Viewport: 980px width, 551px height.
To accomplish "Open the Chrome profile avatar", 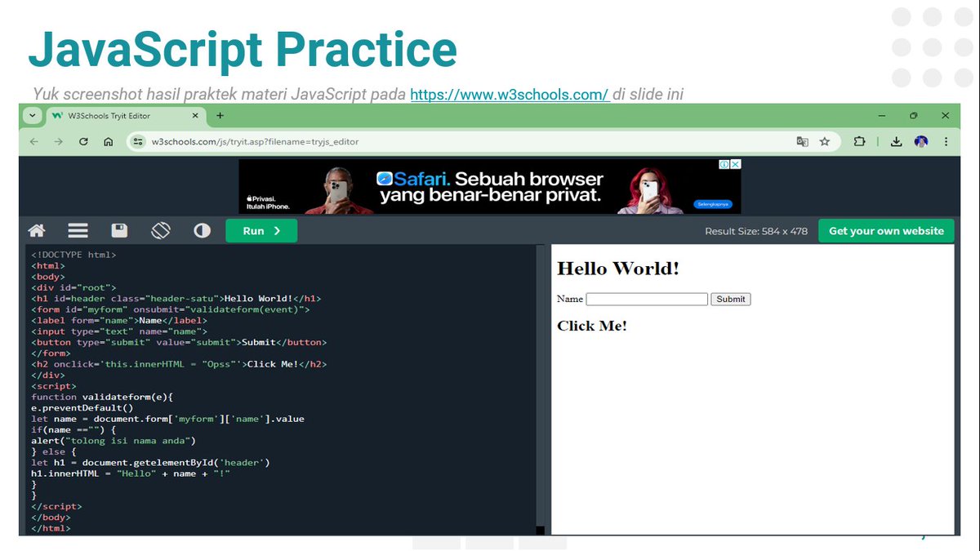I will 921,141.
